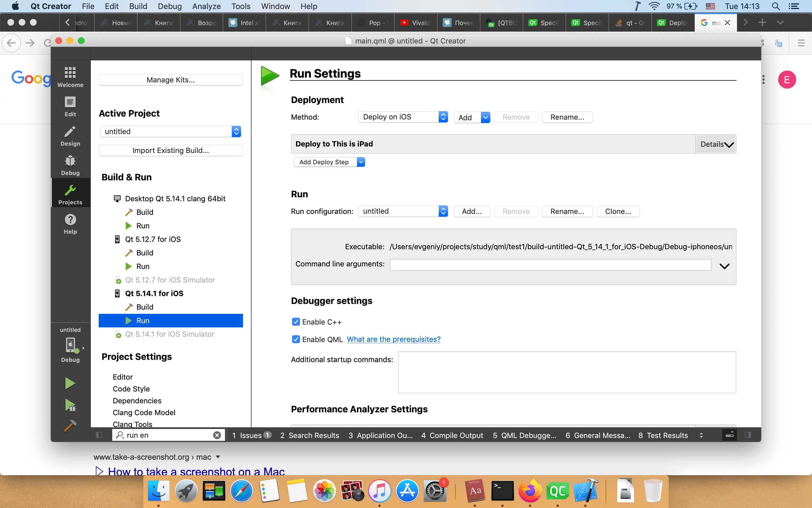This screenshot has width=812, height=508.
Task: Go back in the Vivaldi browser window
Action: point(11,43)
